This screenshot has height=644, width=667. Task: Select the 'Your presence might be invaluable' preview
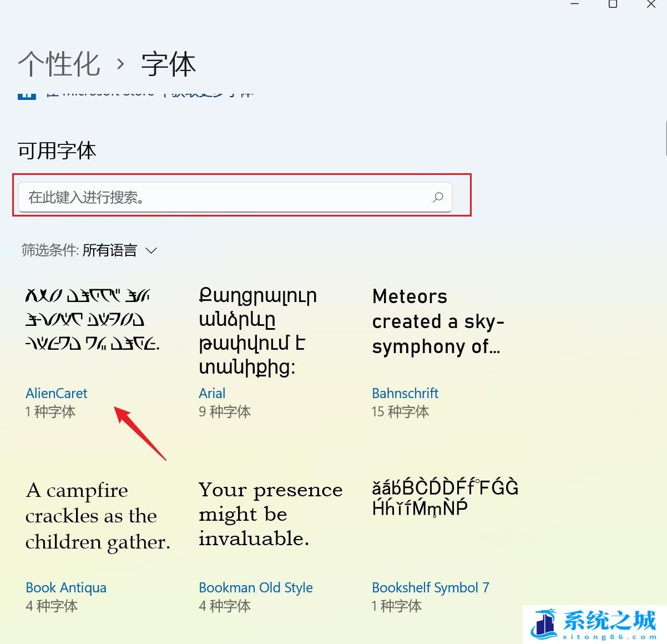[270, 514]
